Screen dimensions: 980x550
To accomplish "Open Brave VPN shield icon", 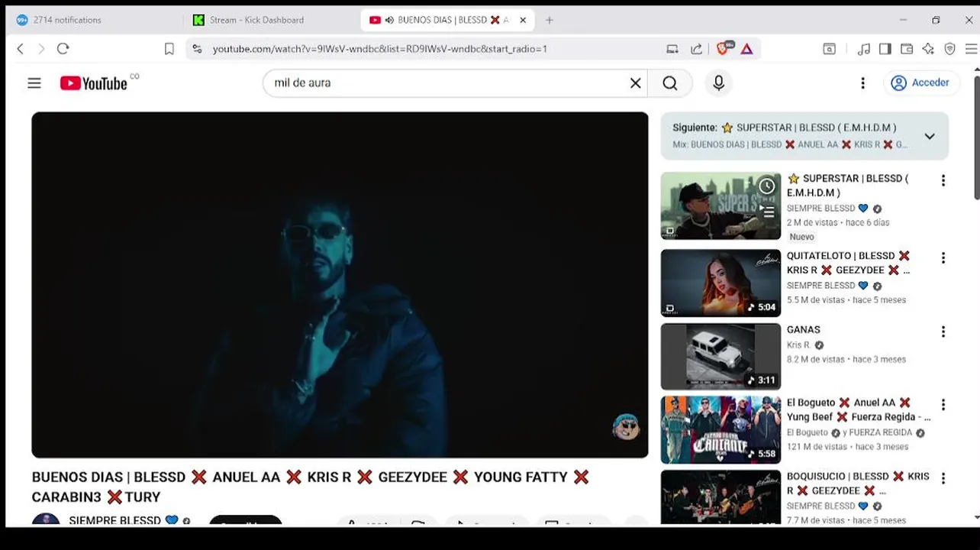I will (x=950, y=49).
